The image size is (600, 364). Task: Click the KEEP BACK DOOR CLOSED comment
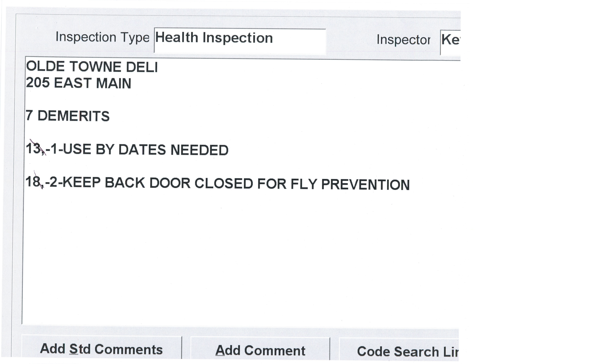[217, 183]
